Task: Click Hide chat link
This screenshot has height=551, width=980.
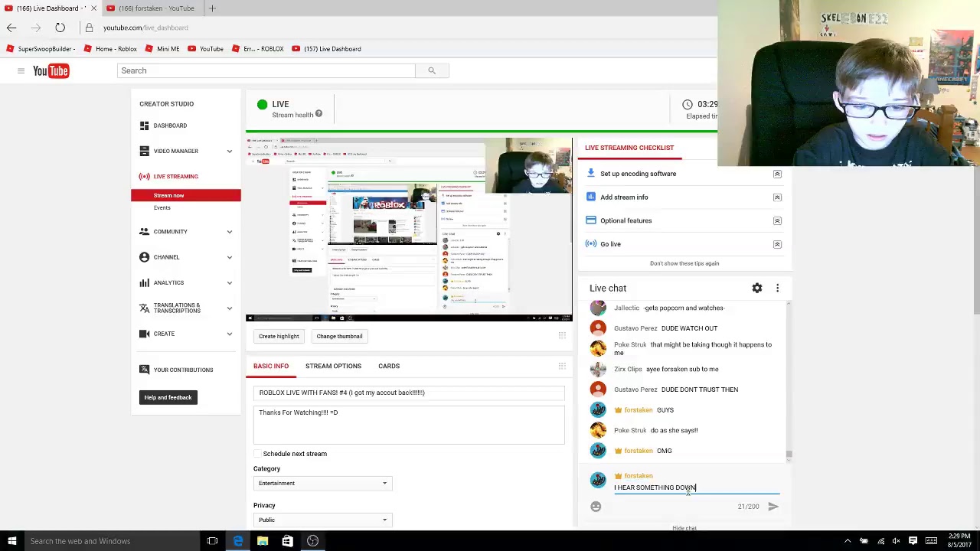Action: point(684,528)
